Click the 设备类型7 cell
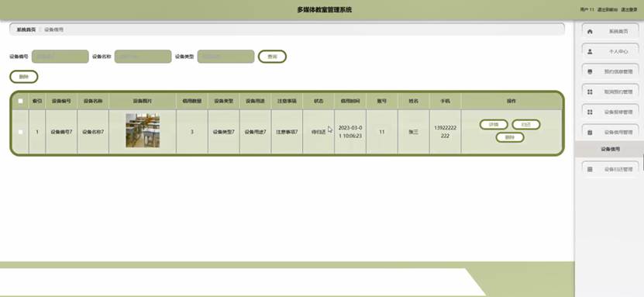 pyautogui.click(x=223, y=132)
